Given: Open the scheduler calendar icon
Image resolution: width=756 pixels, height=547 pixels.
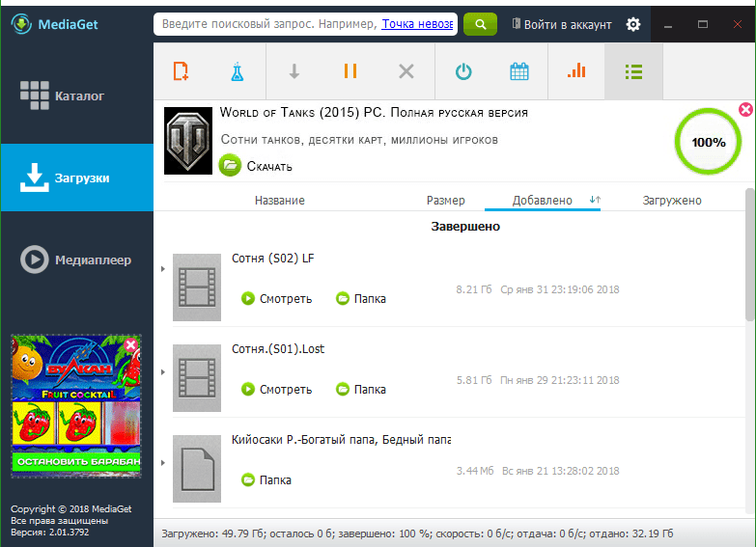Looking at the screenshot, I should [x=519, y=71].
